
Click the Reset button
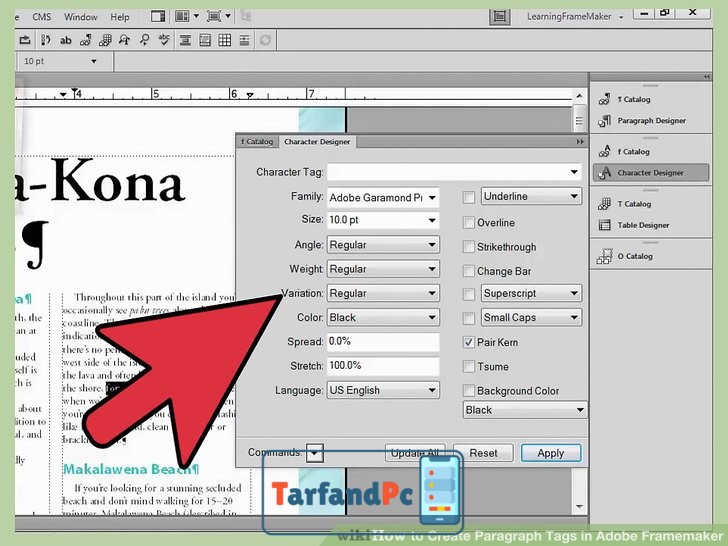coord(483,453)
